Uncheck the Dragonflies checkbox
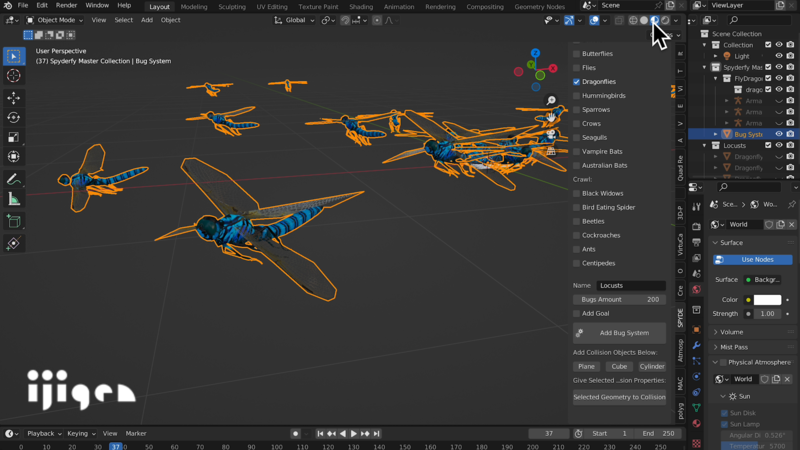 577,82
